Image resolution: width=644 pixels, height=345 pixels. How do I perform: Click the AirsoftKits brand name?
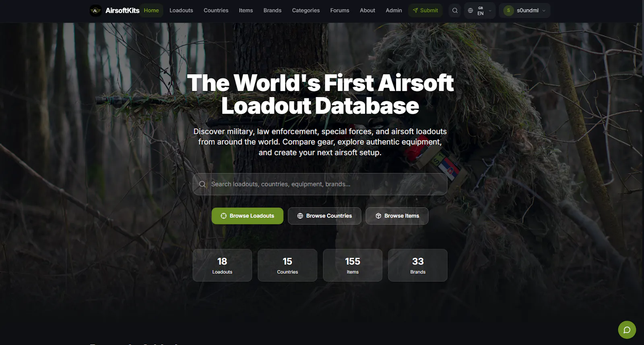click(x=122, y=10)
